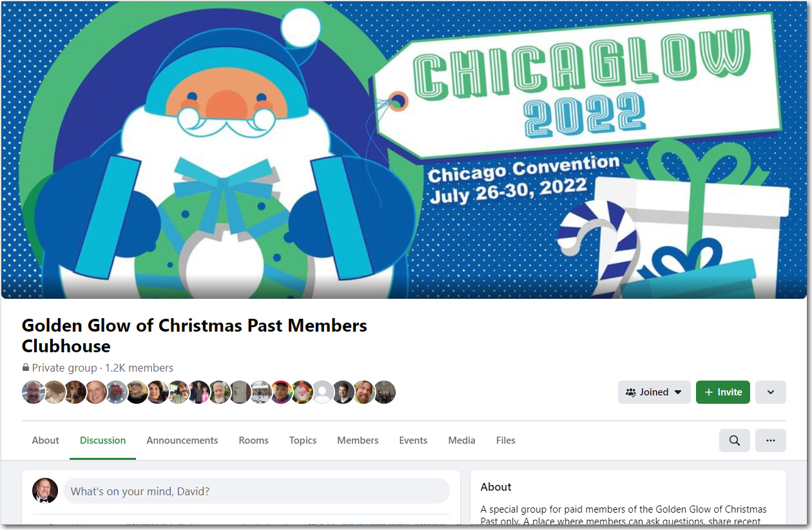This screenshot has height=530, width=812.
Task: Open the Files tab
Action: (506, 440)
